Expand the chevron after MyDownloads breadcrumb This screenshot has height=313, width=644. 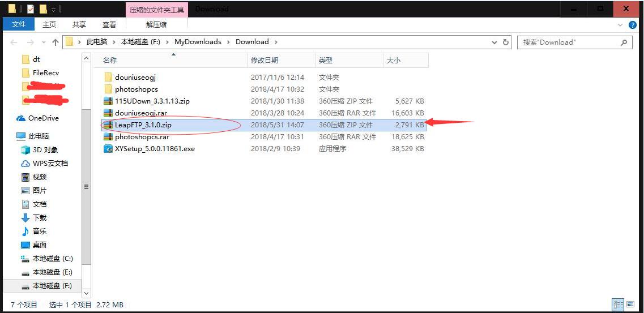(x=228, y=42)
